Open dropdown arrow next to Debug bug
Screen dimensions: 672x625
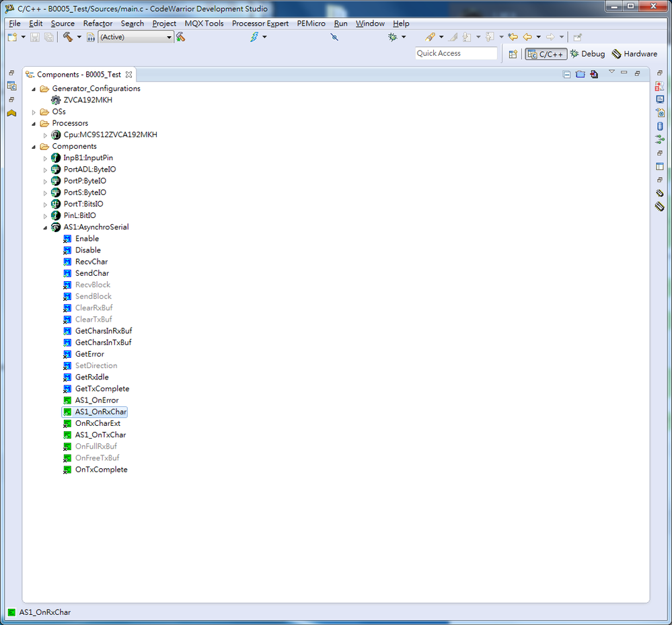404,37
